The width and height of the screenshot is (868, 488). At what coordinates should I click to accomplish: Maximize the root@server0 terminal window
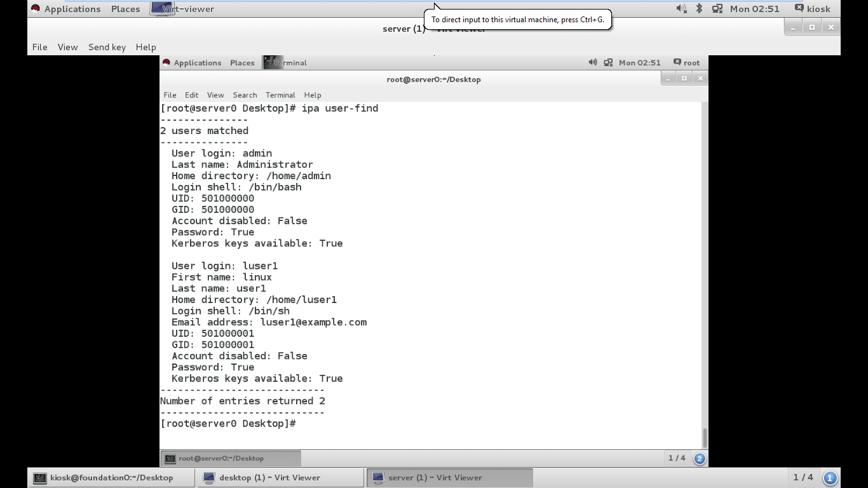point(684,78)
